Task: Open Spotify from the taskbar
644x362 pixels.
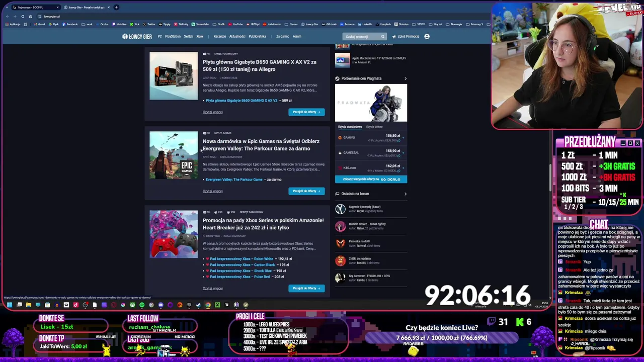Action: pyautogui.click(x=142, y=305)
